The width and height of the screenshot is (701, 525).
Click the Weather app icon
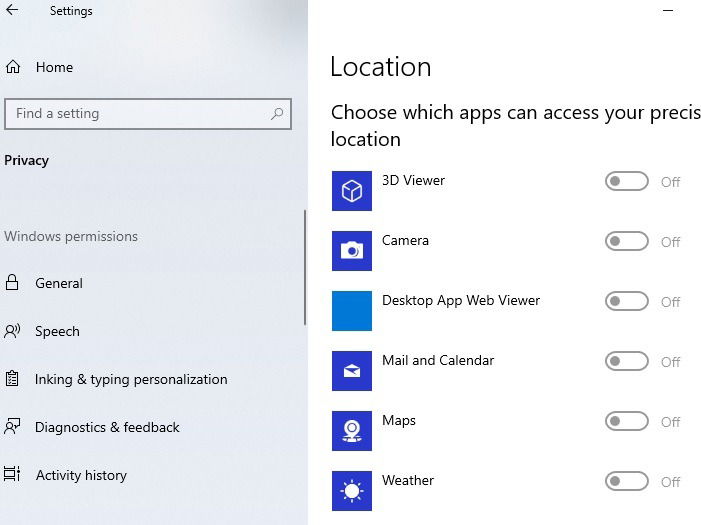click(x=352, y=491)
